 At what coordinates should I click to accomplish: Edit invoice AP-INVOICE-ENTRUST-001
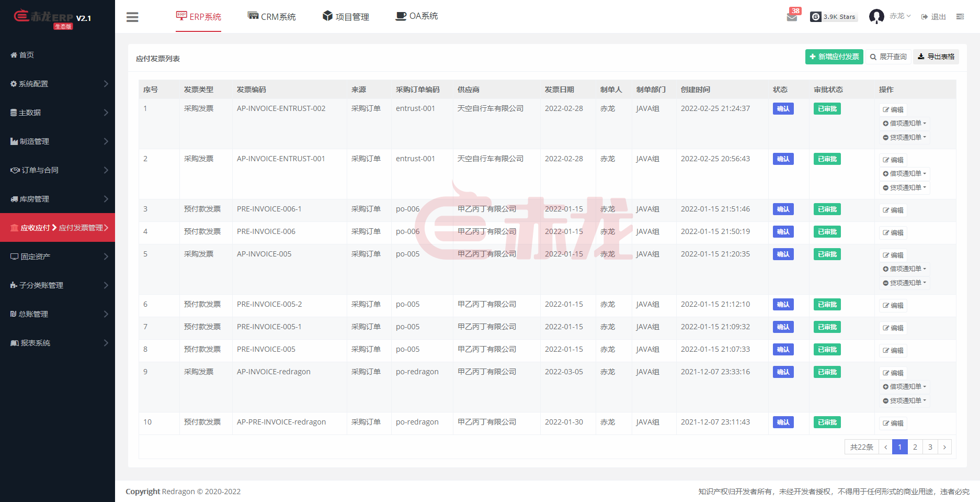coord(893,160)
